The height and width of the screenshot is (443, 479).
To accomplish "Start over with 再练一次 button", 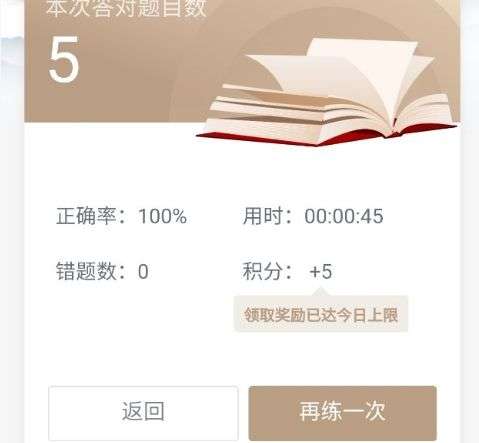I will 343,413.
